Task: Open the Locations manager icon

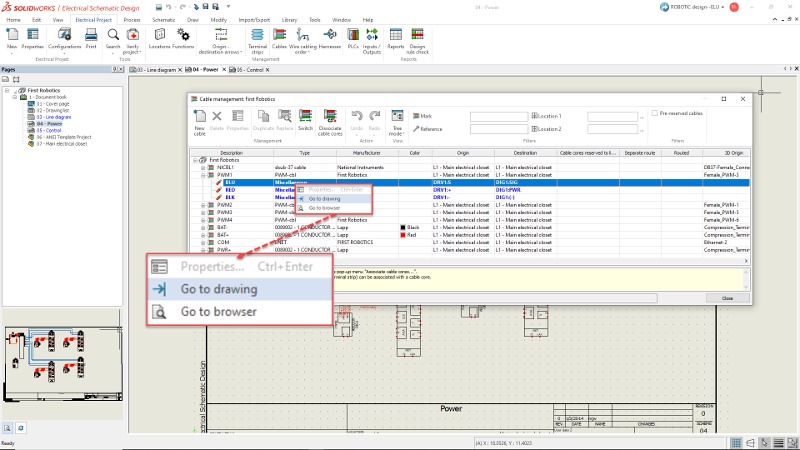Action: [159, 36]
